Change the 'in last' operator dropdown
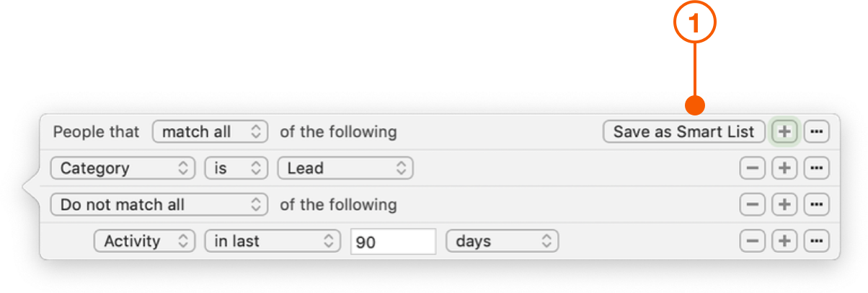Screen dimensions: 868x293 [273, 241]
